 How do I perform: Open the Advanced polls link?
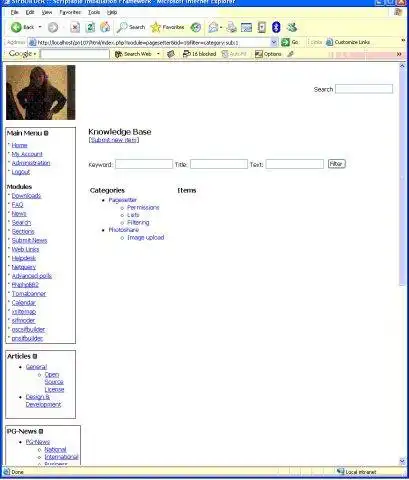[x=32, y=276]
